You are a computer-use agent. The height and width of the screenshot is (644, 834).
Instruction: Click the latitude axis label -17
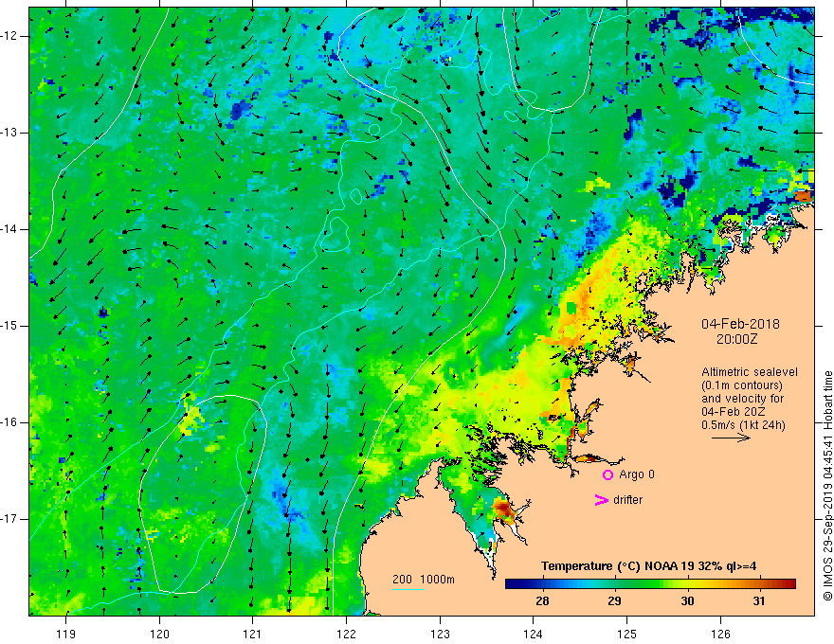(x=10, y=519)
